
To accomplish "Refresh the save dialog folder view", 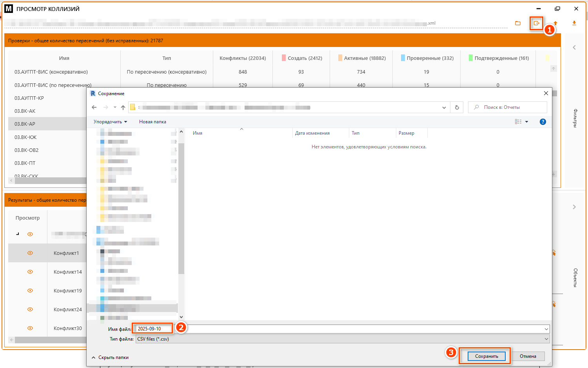I will pos(457,107).
